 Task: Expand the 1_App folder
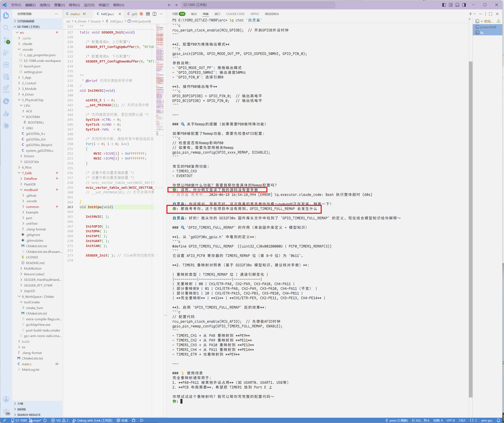[37, 77]
